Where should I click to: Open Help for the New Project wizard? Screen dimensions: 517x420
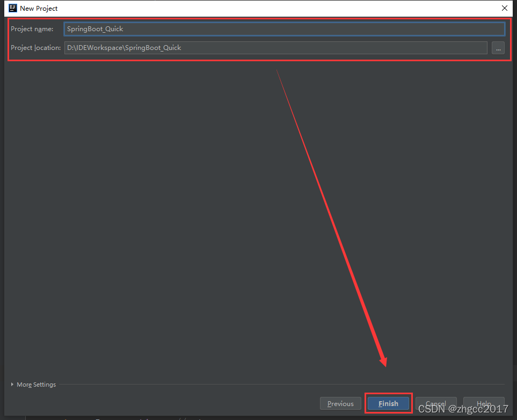[484, 403]
